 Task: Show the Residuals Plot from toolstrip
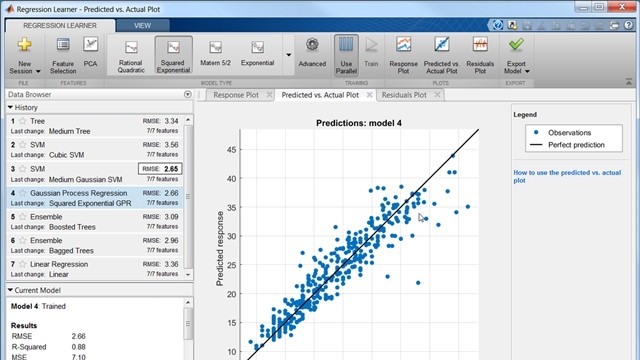pos(480,56)
